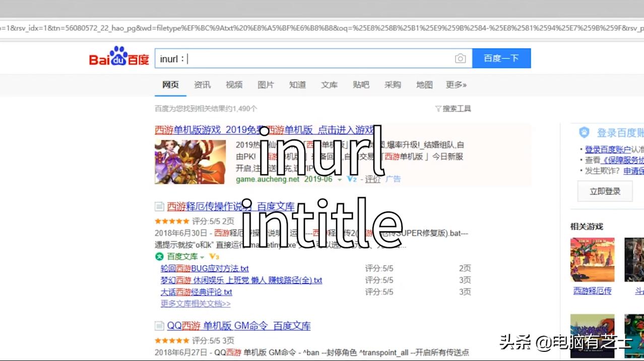This screenshot has width=644, height=361.
Task: Click the five-star rating under 西游释厄传操作说明
Action: tap(172, 221)
